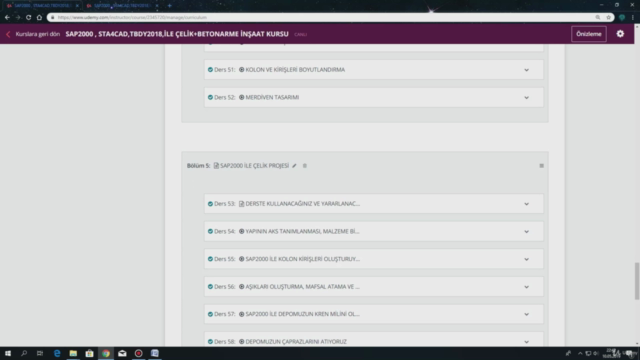Bookmark this page with star icon

click(608, 18)
